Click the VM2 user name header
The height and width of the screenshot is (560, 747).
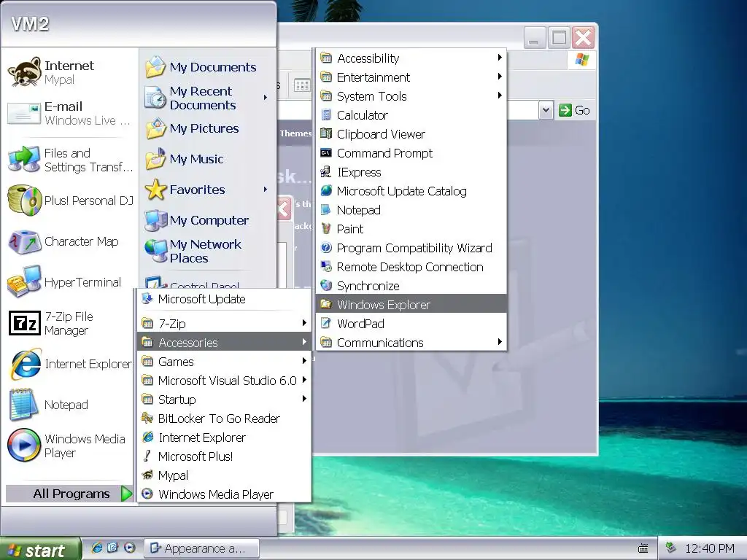[x=29, y=24]
